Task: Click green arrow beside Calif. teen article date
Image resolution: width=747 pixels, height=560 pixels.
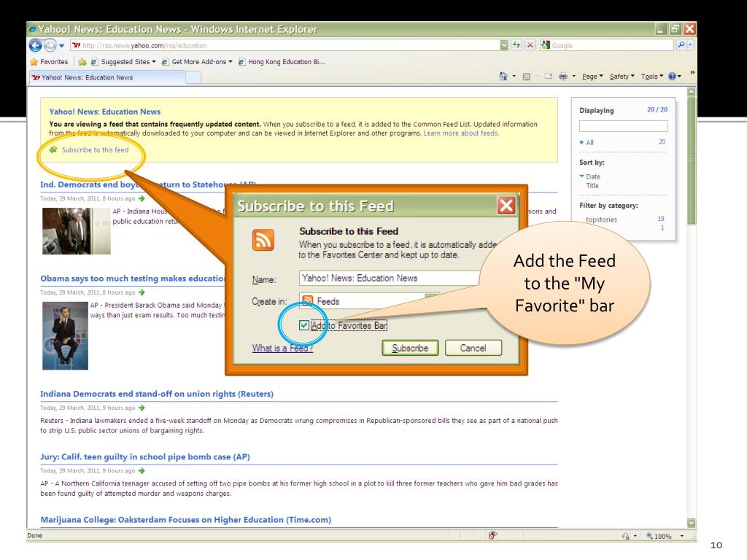Action: tap(142, 470)
